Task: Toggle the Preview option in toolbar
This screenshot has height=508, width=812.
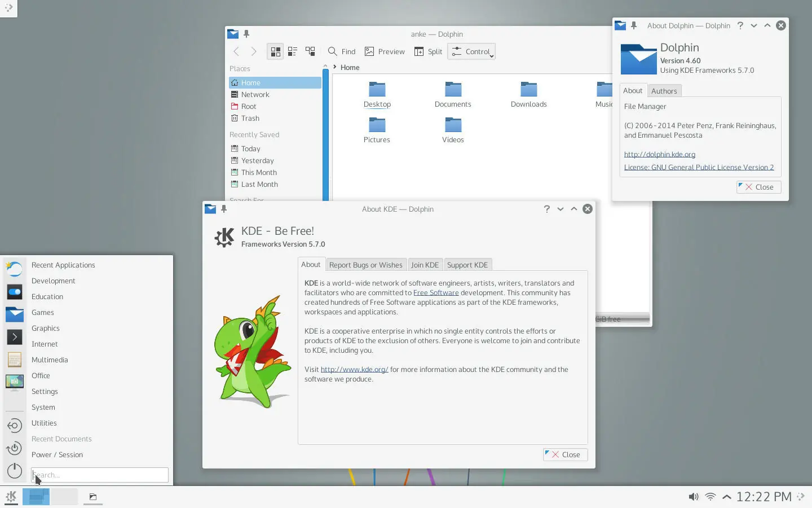Action: click(385, 51)
